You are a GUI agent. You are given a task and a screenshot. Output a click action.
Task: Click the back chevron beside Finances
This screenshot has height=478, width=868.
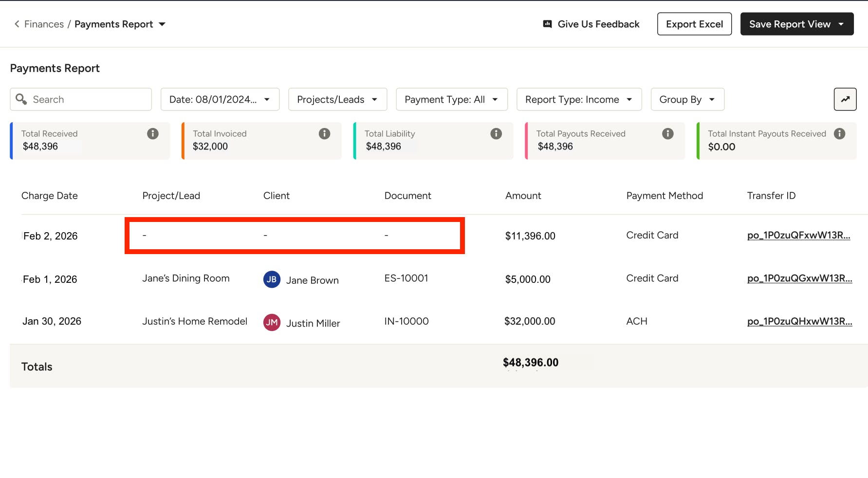(x=17, y=24)
